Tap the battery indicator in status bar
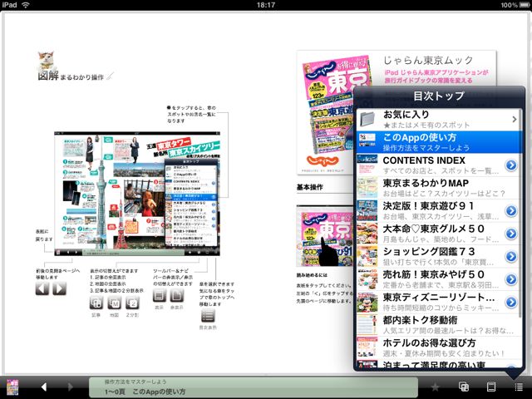 (x=525, y=5)
